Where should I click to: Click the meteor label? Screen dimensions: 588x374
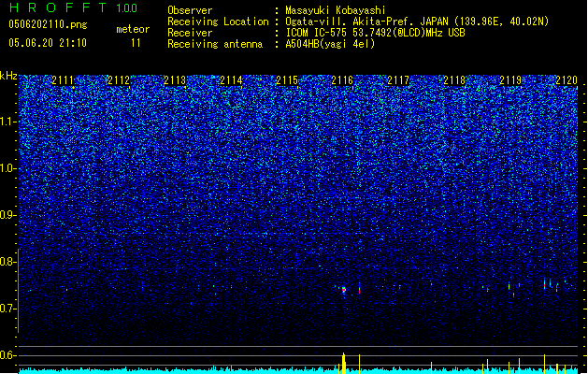133,29
